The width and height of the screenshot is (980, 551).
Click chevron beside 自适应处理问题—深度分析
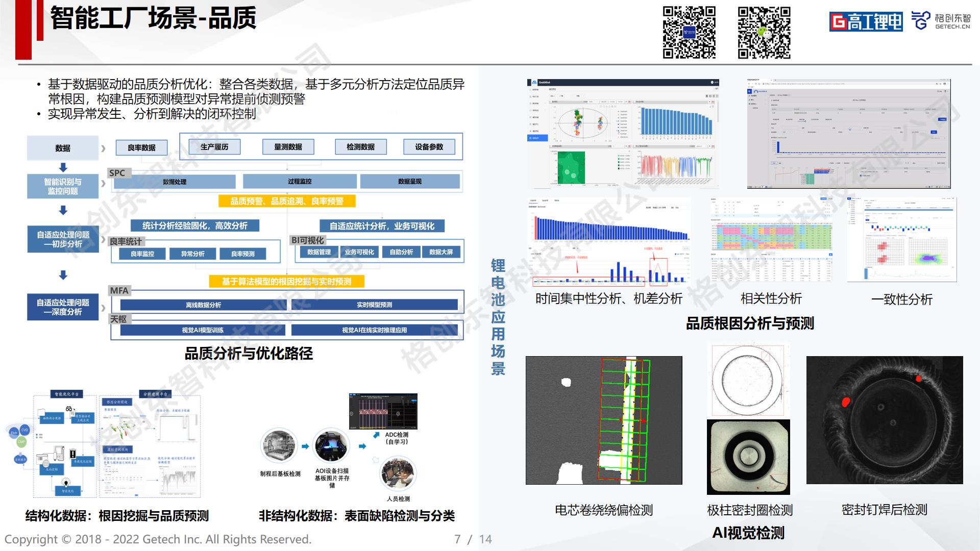[x=104, y=308]
